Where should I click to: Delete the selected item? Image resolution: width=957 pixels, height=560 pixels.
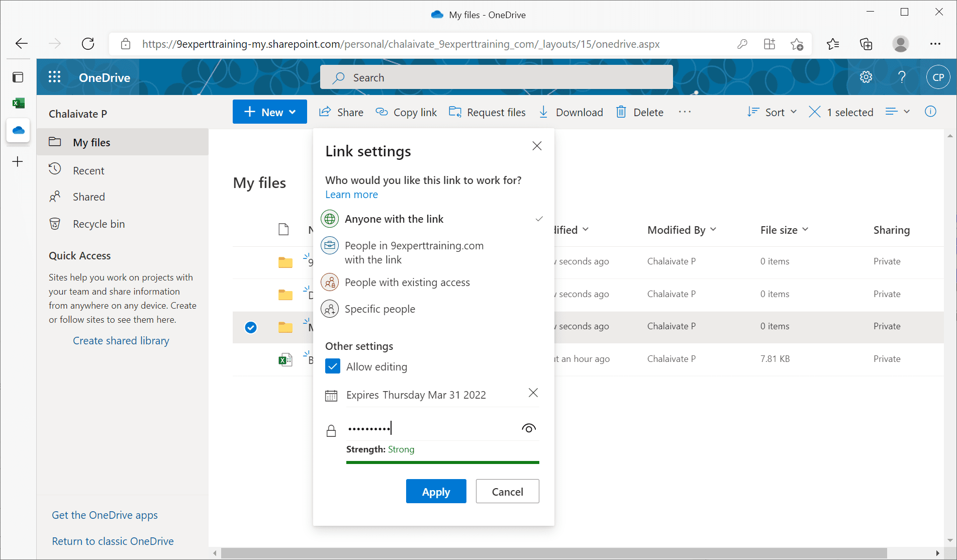point(639,112)
